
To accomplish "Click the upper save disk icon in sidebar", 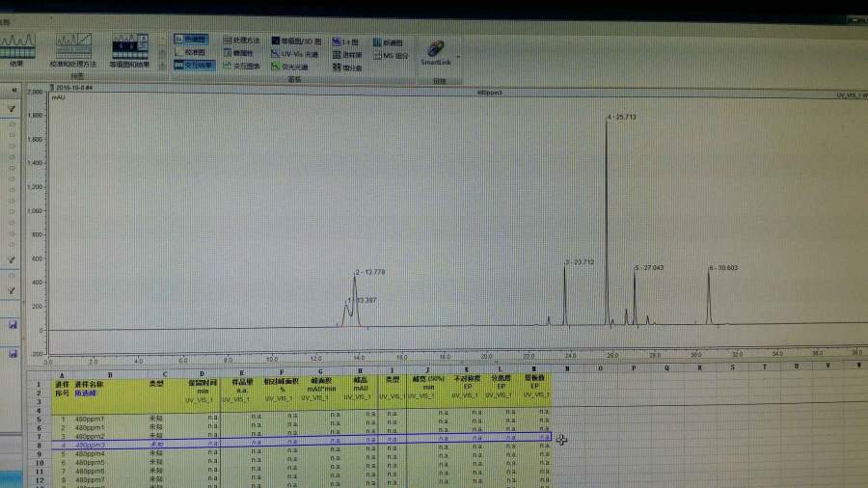I will point(13,325).
